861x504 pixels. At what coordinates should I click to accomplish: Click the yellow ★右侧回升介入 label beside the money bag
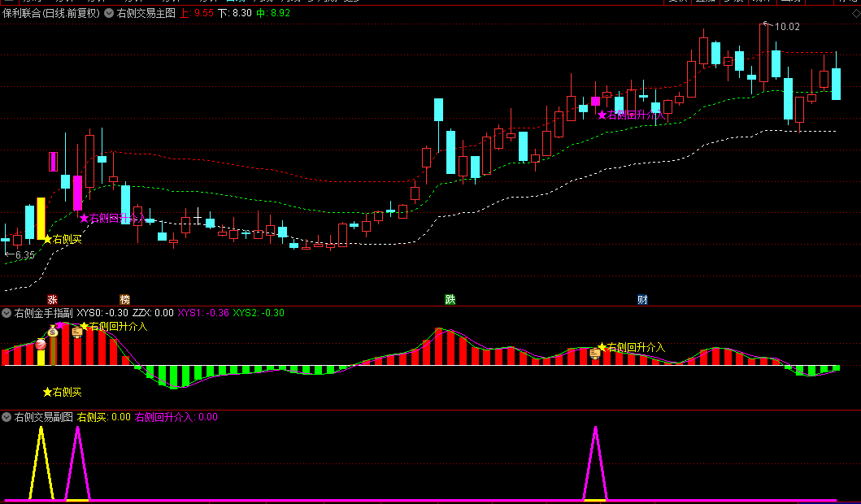(114, 327)
